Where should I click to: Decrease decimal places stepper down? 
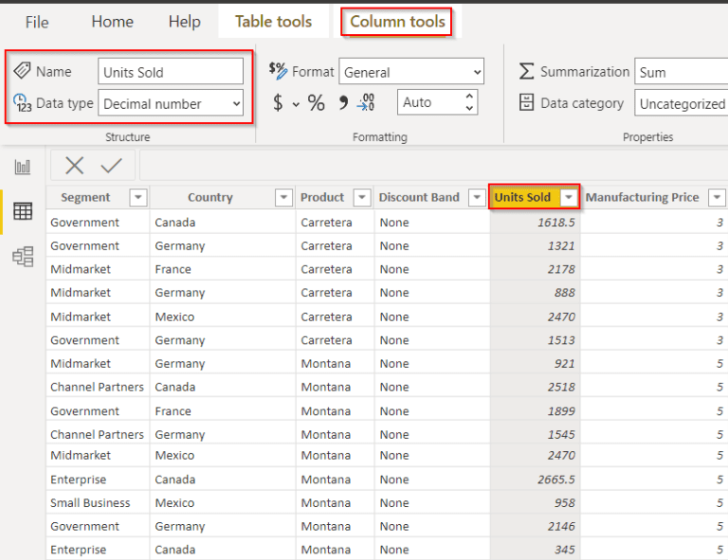pos(469,109)
